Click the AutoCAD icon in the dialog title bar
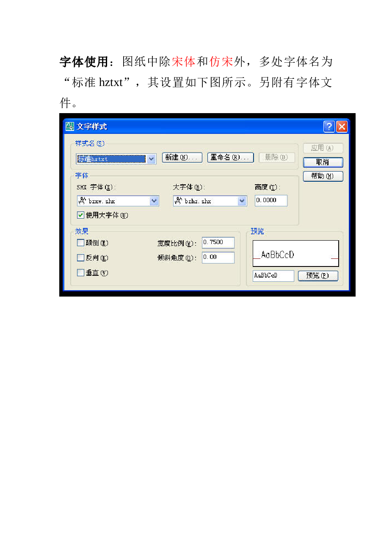This screenshot has width=392, height=555. (69, 126)
